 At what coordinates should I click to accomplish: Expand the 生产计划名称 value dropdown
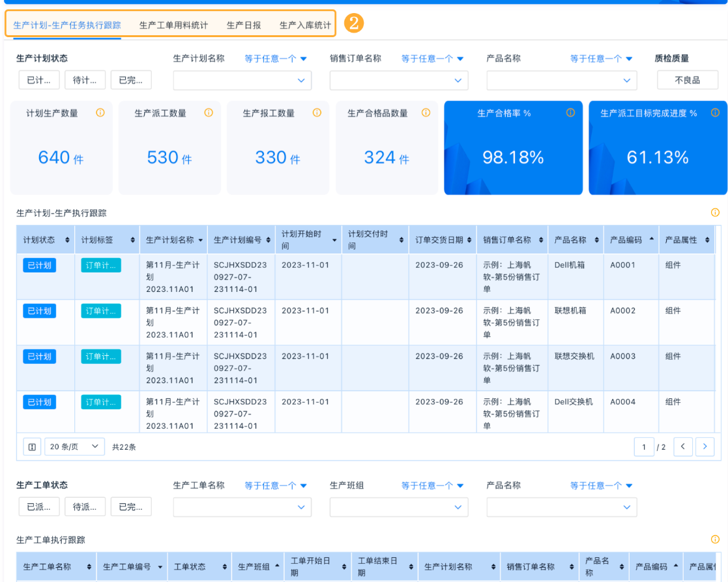coord(242,80)
